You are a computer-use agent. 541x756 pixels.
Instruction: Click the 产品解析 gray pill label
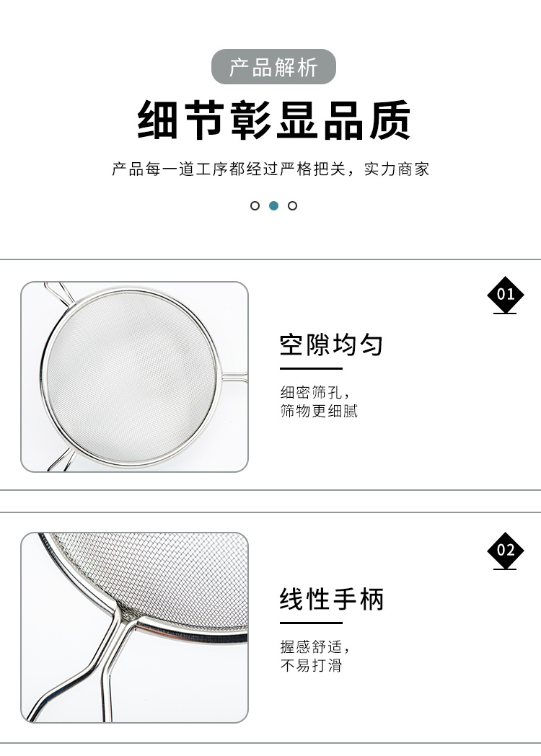273,66
